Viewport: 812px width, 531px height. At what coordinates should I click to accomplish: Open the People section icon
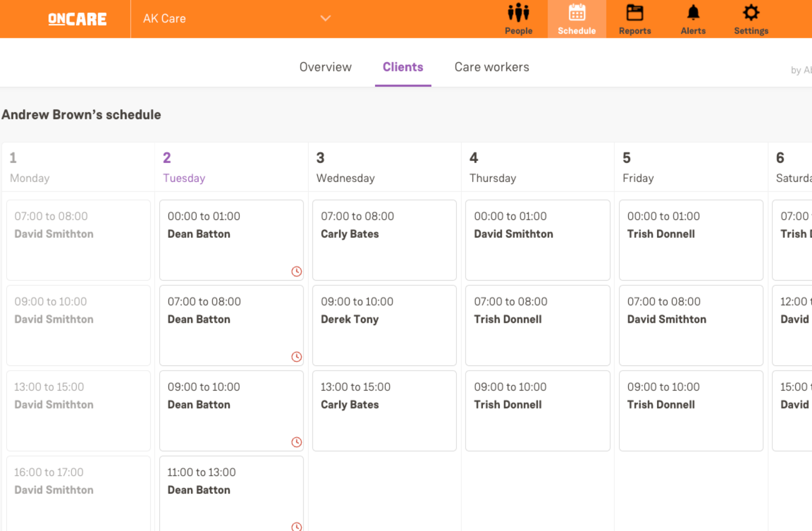518,13
